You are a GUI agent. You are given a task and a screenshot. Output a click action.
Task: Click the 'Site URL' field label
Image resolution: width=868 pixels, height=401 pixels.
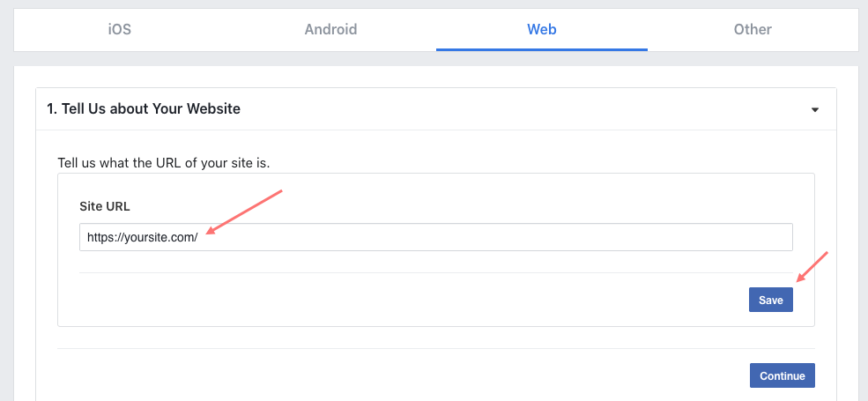coord(105,206)
